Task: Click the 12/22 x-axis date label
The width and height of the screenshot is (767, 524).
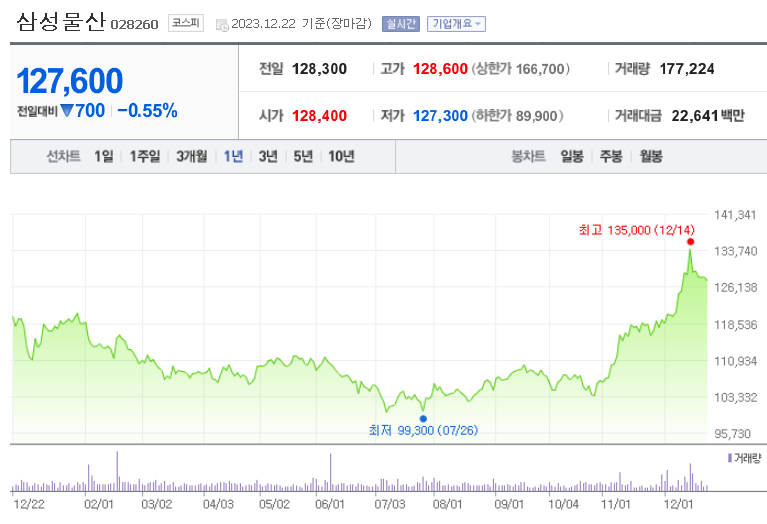Action: click(29, 504)
